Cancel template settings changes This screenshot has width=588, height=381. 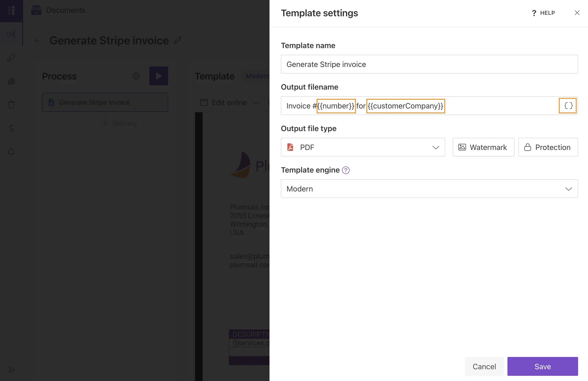point(484,366)
